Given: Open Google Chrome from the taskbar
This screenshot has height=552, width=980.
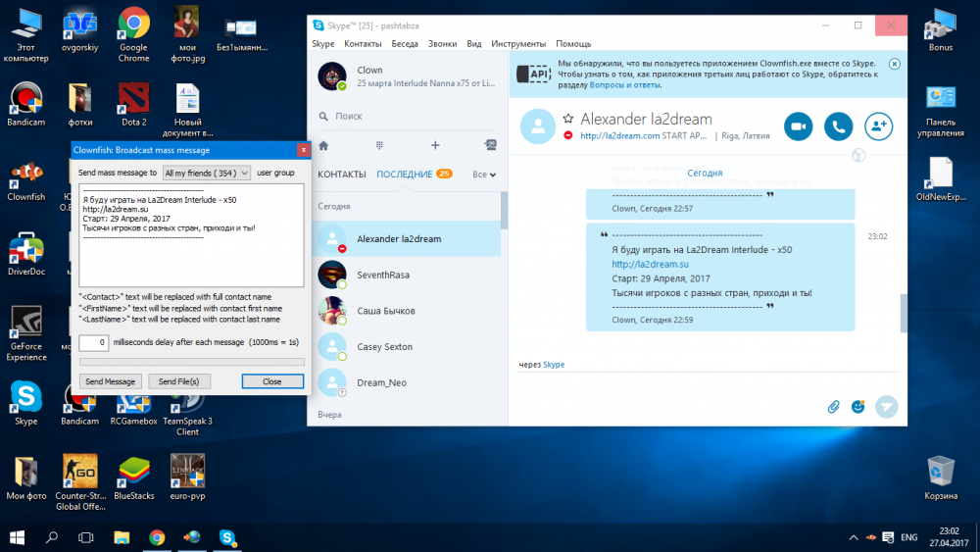Looking at the screenshot, I should [x=157, y=536].
